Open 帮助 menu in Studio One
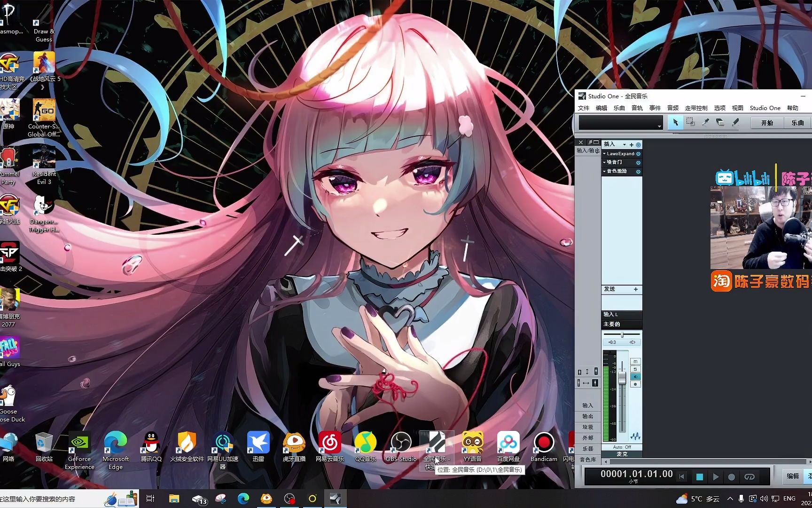812x508 pixels. tap(793, 108)
